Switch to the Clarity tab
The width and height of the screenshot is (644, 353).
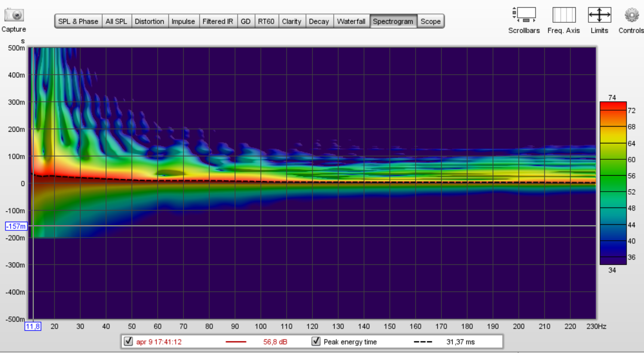click(291, 22)
